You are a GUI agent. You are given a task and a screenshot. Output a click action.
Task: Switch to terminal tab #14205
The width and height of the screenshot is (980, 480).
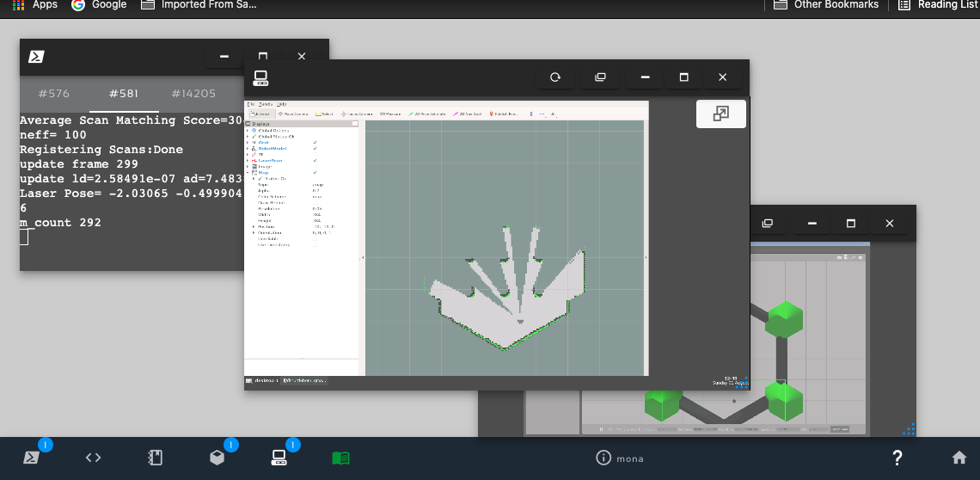click(193, 94)
